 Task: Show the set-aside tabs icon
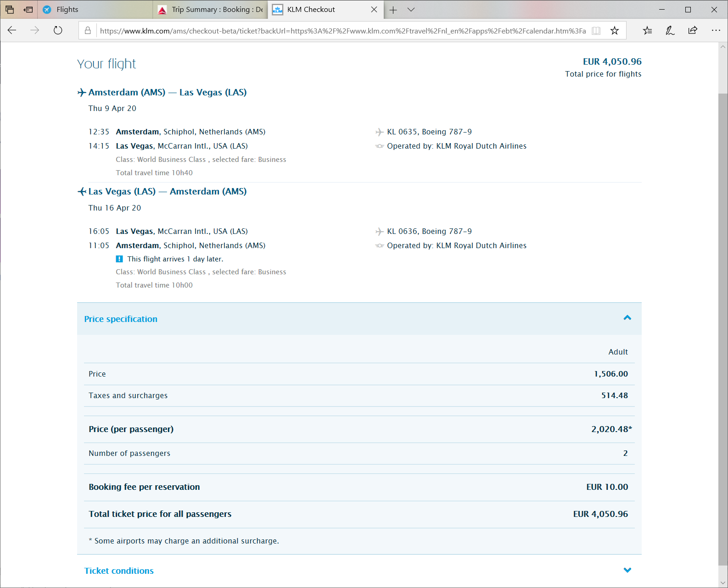[10, 10]
